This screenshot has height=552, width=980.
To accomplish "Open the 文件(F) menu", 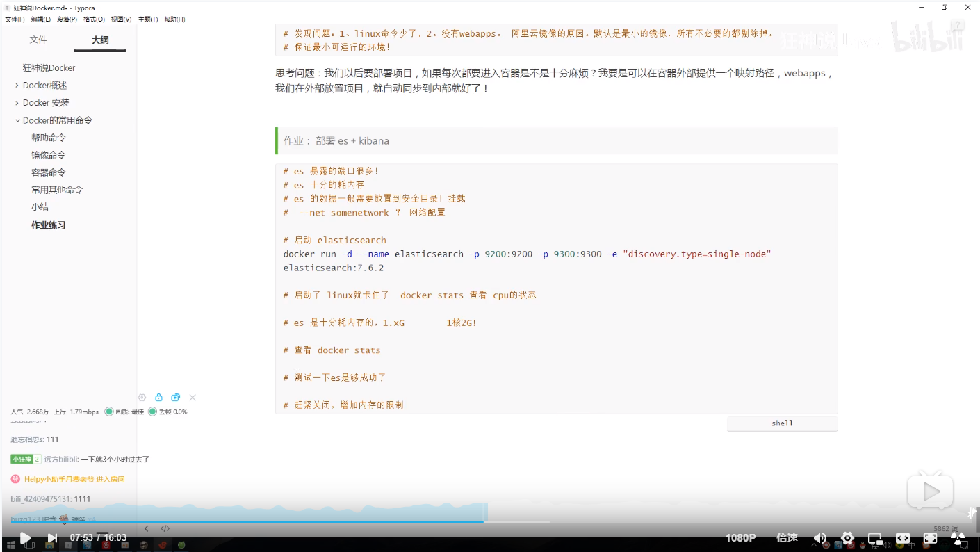I will pos(15,19).
